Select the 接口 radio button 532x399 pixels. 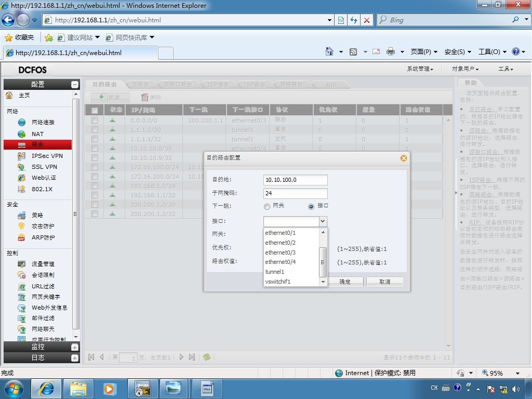point(311,207)
